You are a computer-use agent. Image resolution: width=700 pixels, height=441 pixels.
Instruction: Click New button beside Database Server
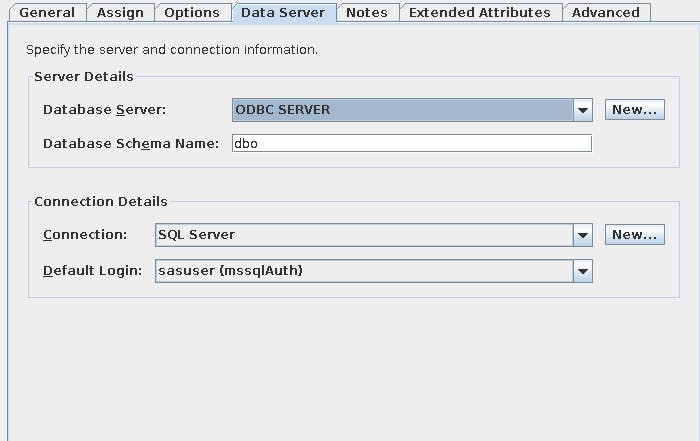point(634,110)
